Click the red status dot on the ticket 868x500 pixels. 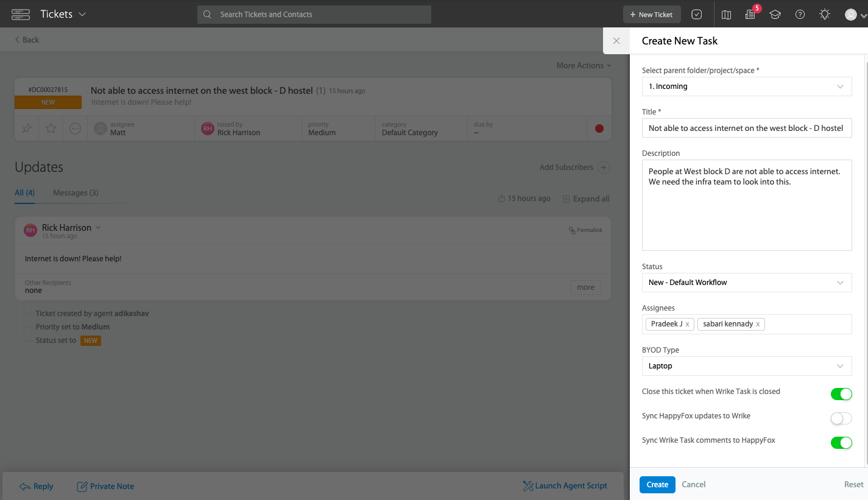[599, 128]
